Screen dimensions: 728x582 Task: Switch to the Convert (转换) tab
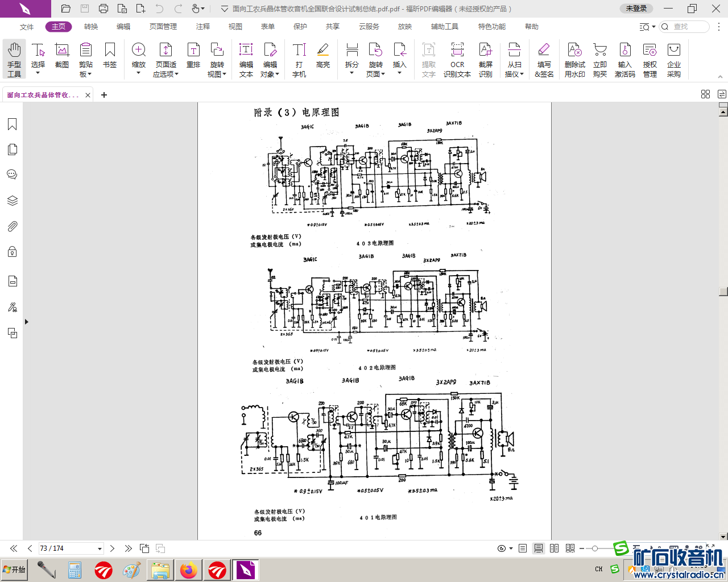(x=91, y=27)
